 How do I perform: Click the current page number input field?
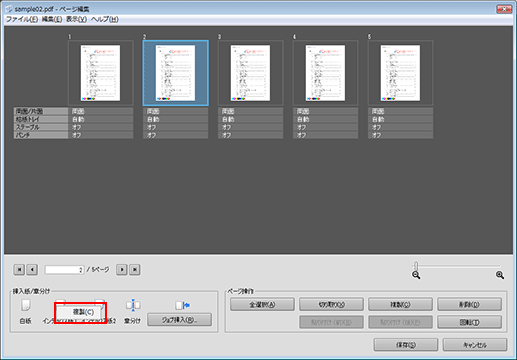tap(64, 270)
